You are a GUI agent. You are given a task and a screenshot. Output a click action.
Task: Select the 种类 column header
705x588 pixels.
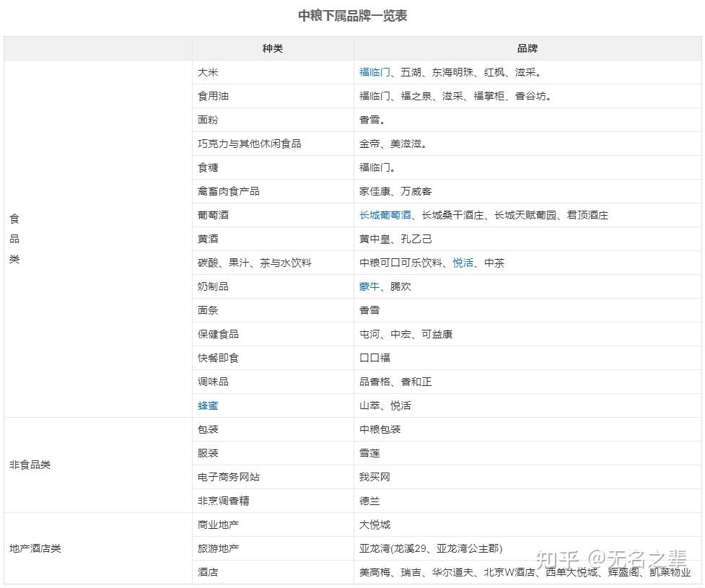(x=273, y=48)
